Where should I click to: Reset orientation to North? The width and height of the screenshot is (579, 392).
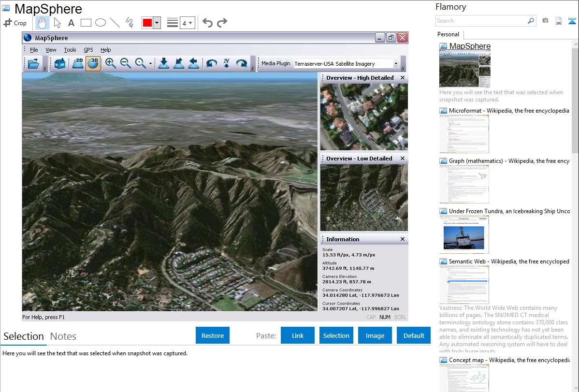click(226, 63)
